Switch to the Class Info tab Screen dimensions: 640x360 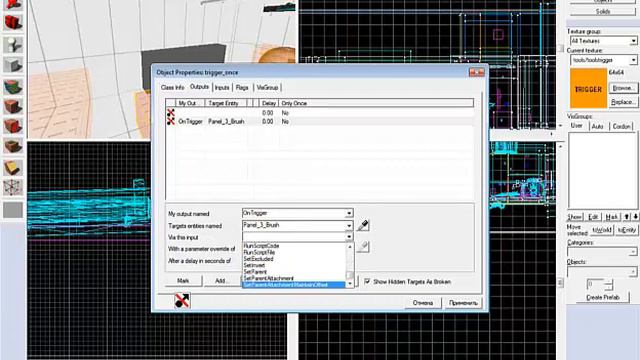coord(172,87)
